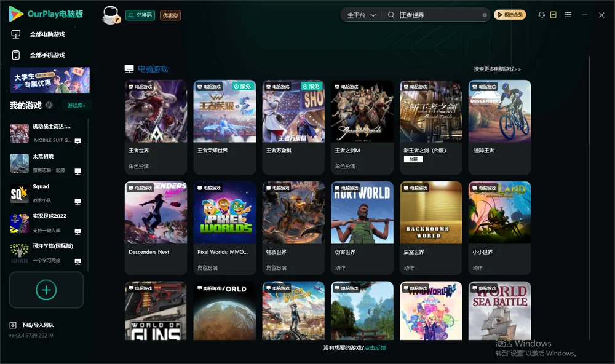Click the yellow mini-window icon in the title bar

[553, 15]
